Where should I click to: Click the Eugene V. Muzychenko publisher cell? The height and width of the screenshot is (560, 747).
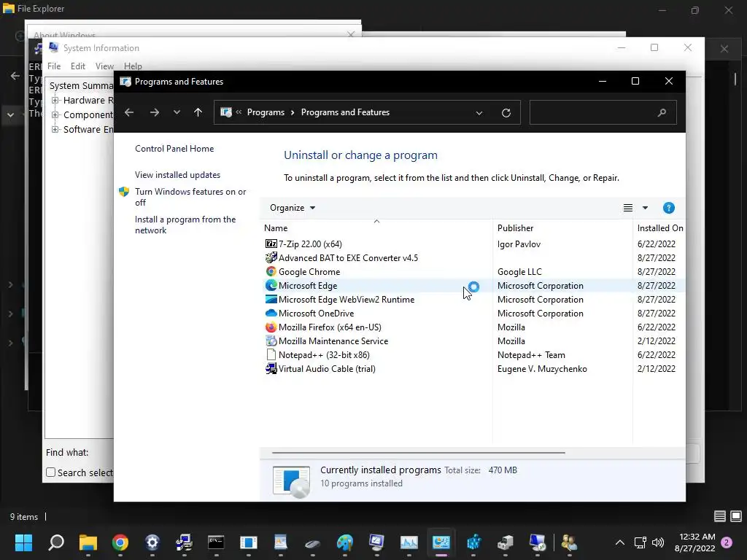pyautogui.click(x=542, y=368)
